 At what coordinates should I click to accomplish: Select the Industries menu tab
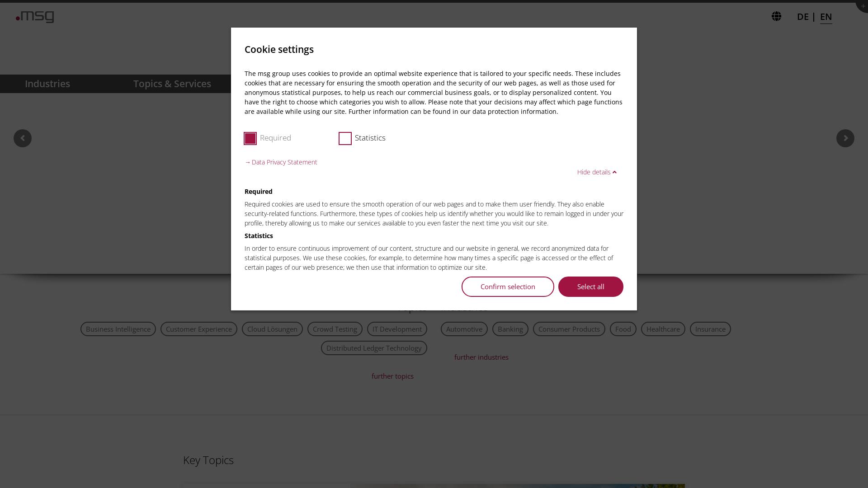(x=47, y=84)
